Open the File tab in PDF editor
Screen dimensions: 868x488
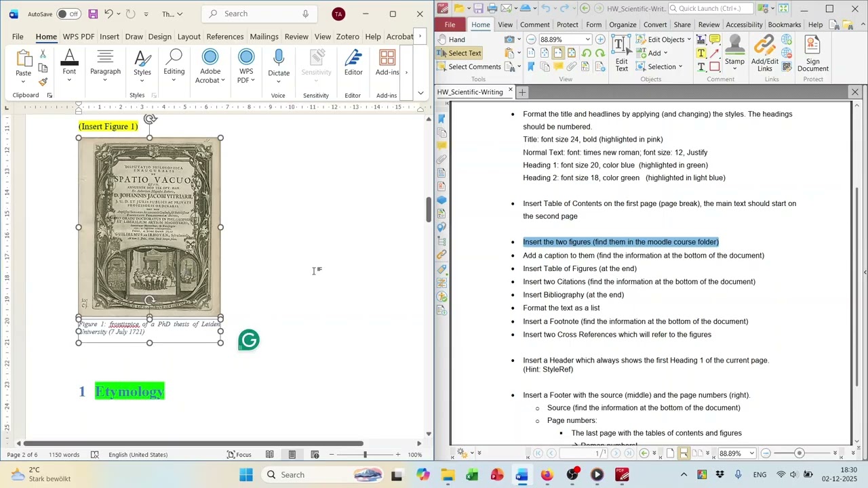pyautogui.click(x=450, y=24)
